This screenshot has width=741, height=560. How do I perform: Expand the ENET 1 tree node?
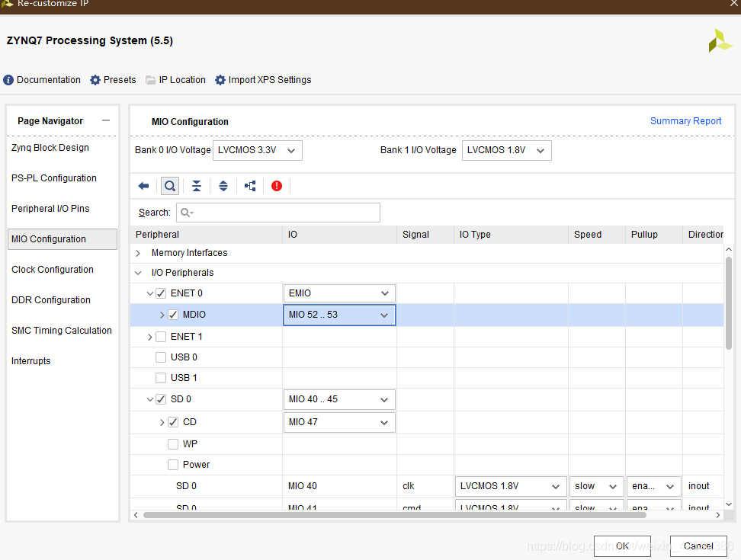point(150,337)
